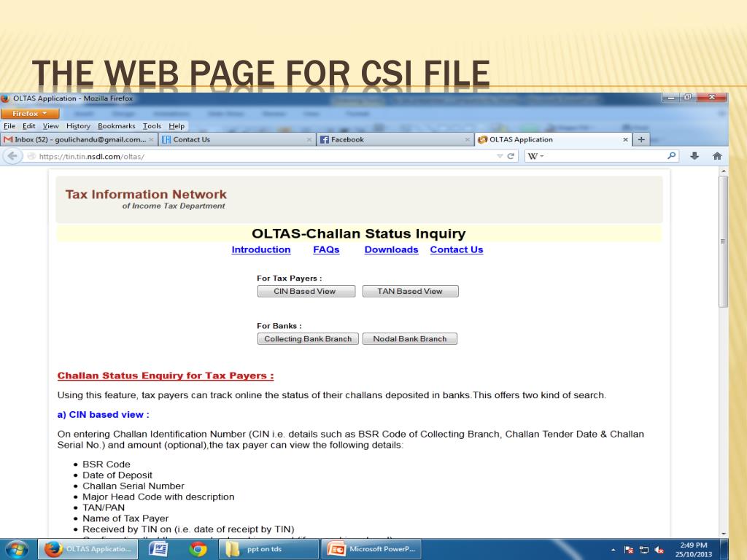Go to the Home page icon
The image size is (747, 560).
pos(717,156)
